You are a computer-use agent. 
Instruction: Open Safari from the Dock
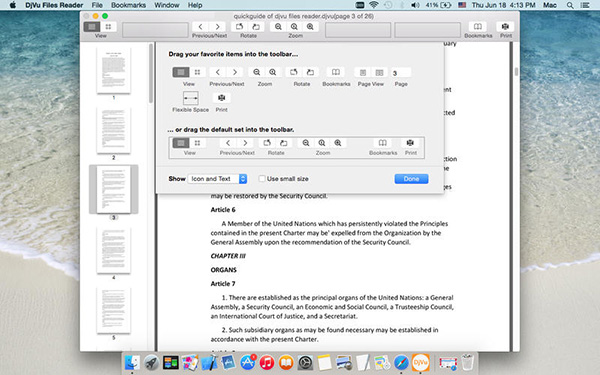tap(401, 362)
